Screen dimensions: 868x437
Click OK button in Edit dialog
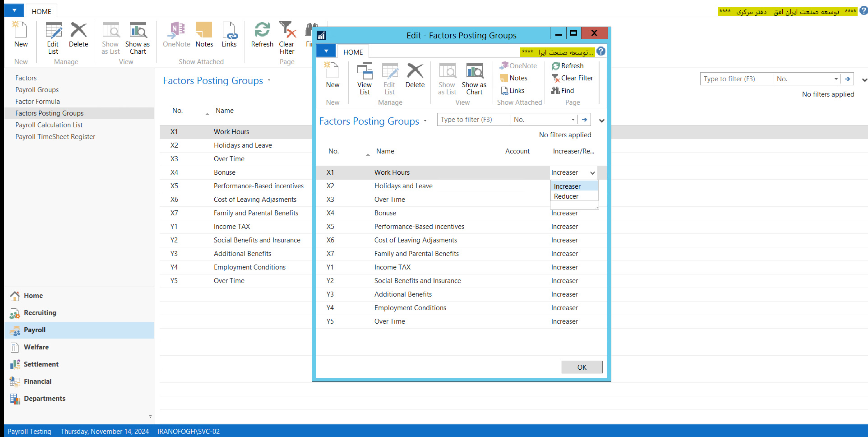pos(582,367)
